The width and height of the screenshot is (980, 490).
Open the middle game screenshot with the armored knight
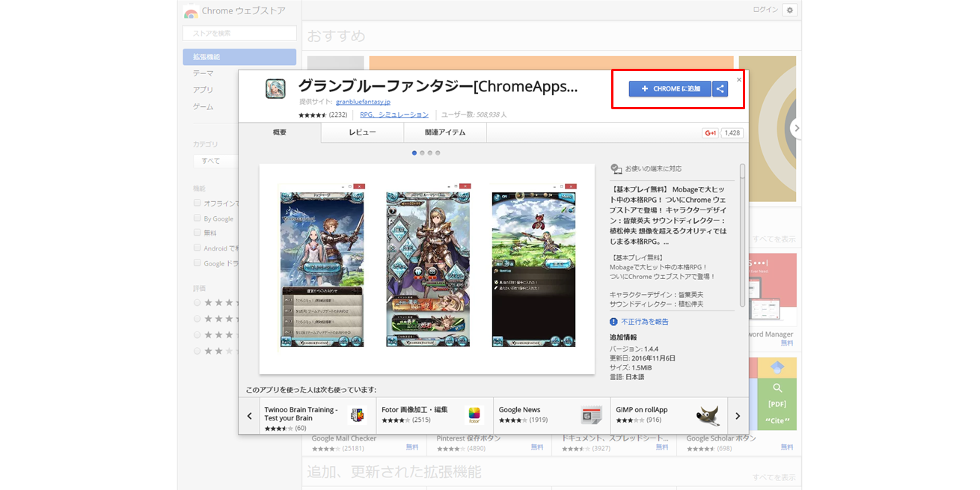pos(428,265)
